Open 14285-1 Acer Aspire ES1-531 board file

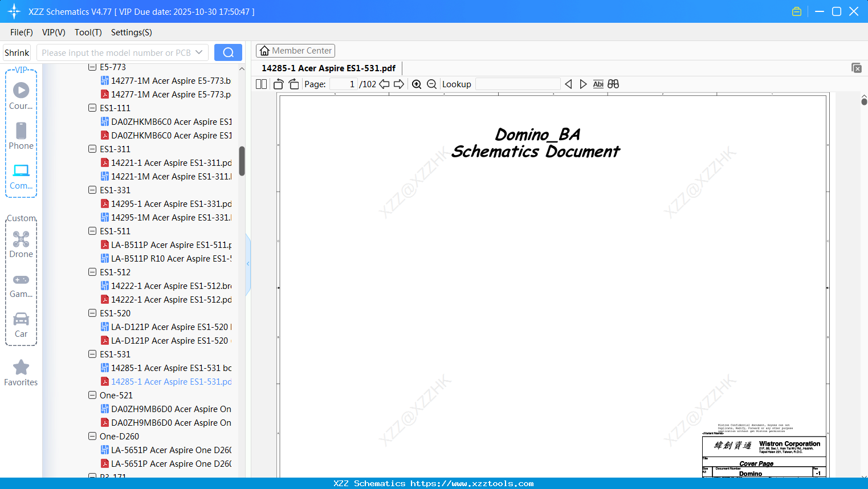[166, 368]
